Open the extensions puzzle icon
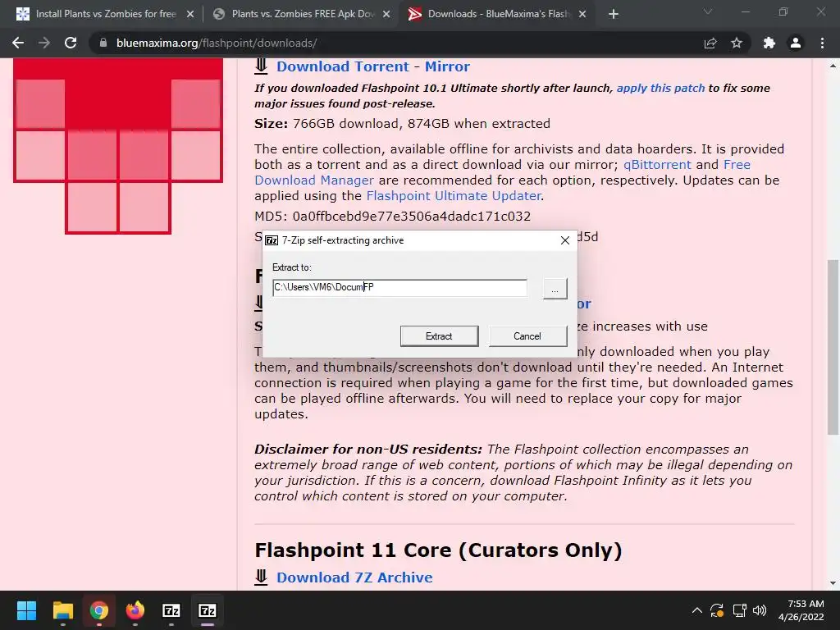Image resolution: width=840 pixels, height=630 pixels. tap(769, 43)
